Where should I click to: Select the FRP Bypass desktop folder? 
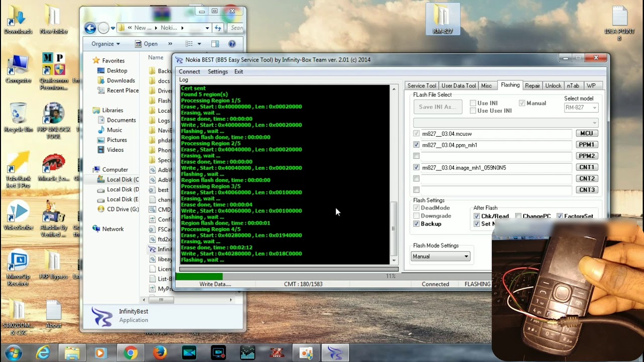pyautogui.click(x=53, y=265)
